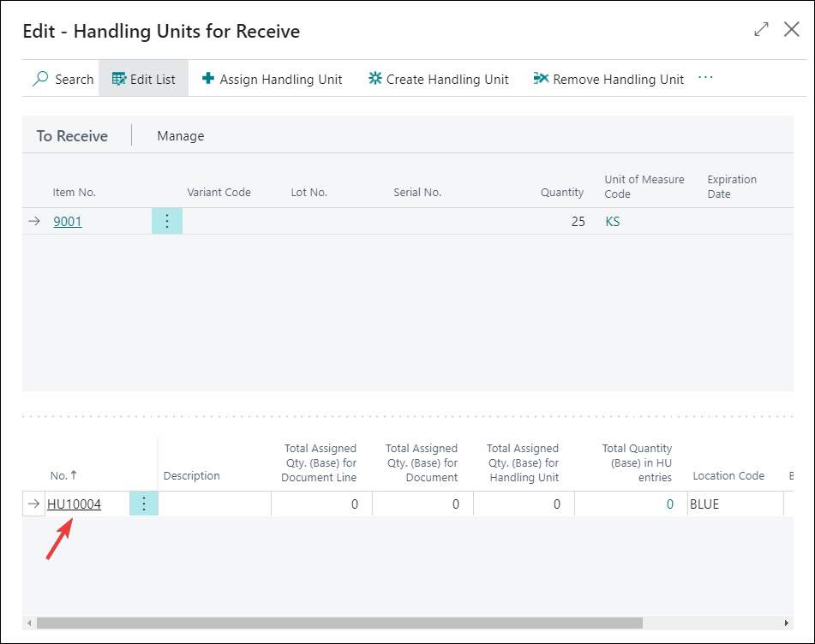Click the Quantity column header
815x644 pixels.
pyautogui.click(x=562, y=192)
